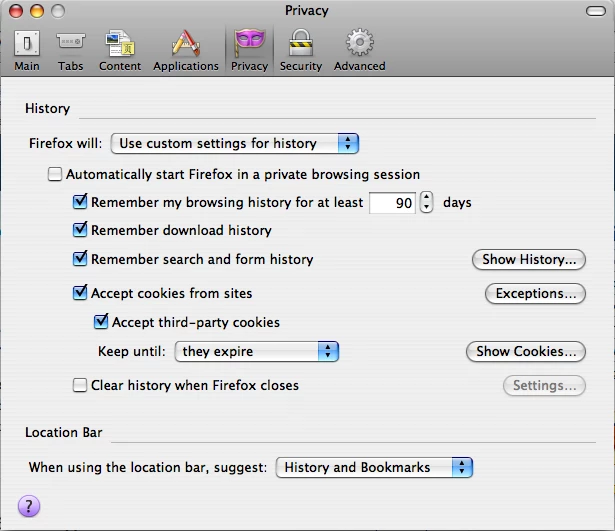This screenshot has height=531, width=615.
Task: Click the history days input field showing 90
Action: (392, 203)
